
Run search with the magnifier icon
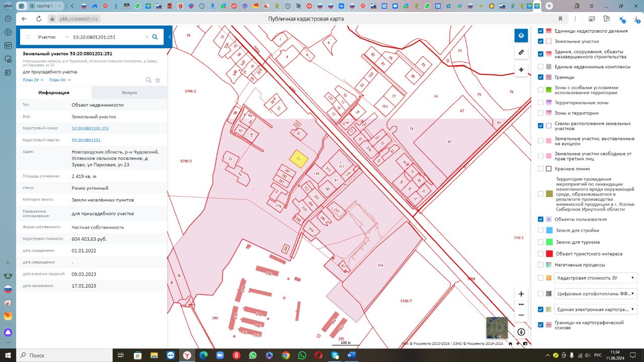(x=155, y=37)
